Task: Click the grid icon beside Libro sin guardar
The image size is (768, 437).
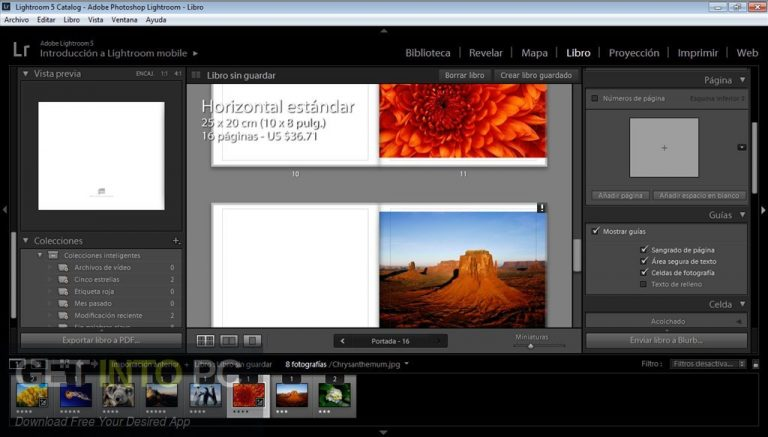Action: tap(196, 75)
